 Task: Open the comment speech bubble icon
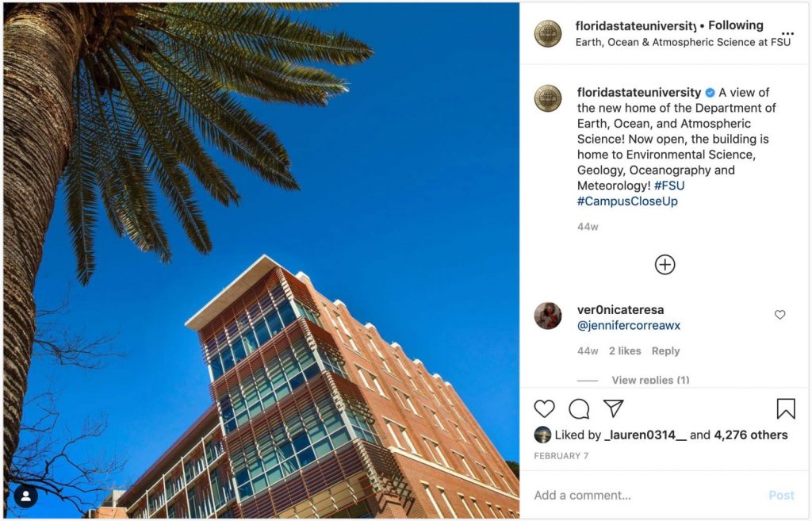point(579,408)
